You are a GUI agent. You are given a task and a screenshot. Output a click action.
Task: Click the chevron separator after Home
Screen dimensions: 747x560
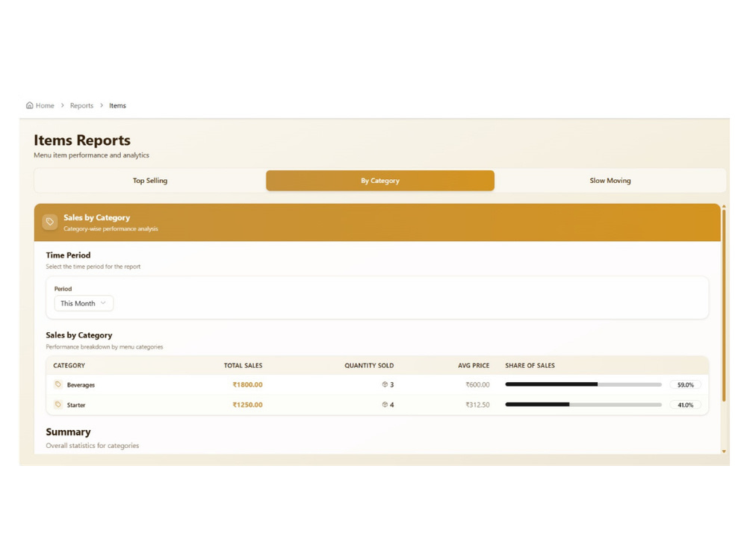click(x=63, y=105)
